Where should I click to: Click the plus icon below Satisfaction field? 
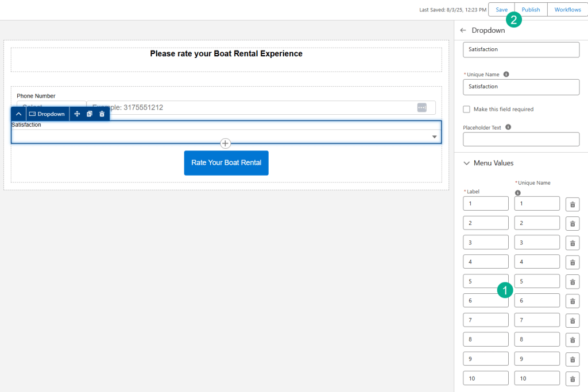(x=226, y=143)
